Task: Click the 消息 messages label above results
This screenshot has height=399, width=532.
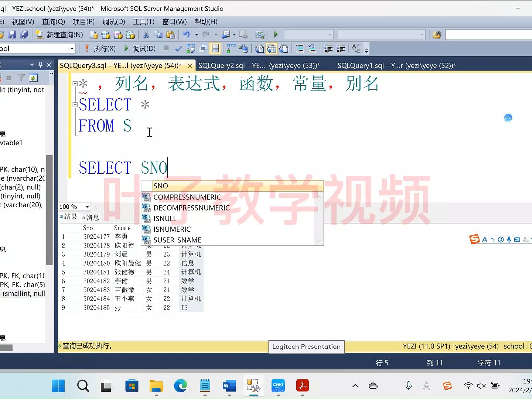Action: (92, 217)
